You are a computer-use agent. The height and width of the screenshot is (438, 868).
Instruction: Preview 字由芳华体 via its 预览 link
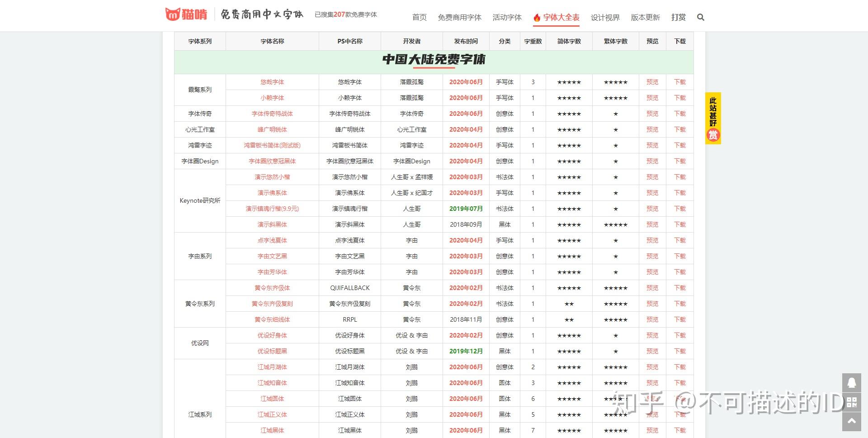click(652, 272)
